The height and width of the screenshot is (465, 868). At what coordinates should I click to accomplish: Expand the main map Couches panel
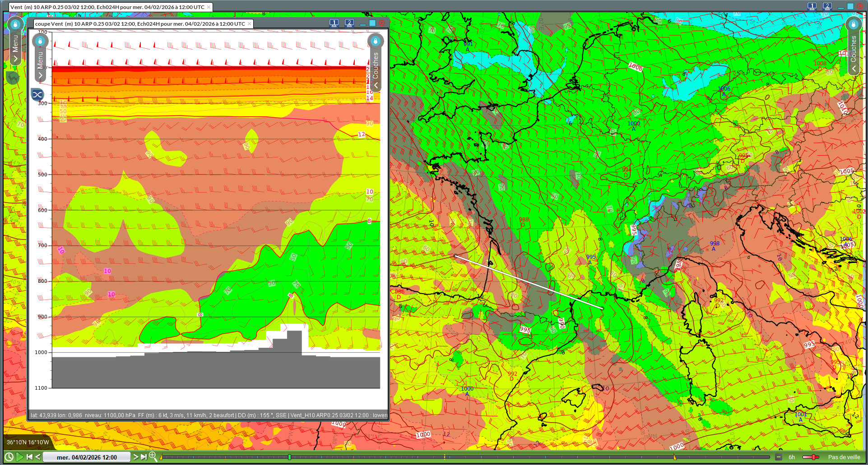(853, 69)
